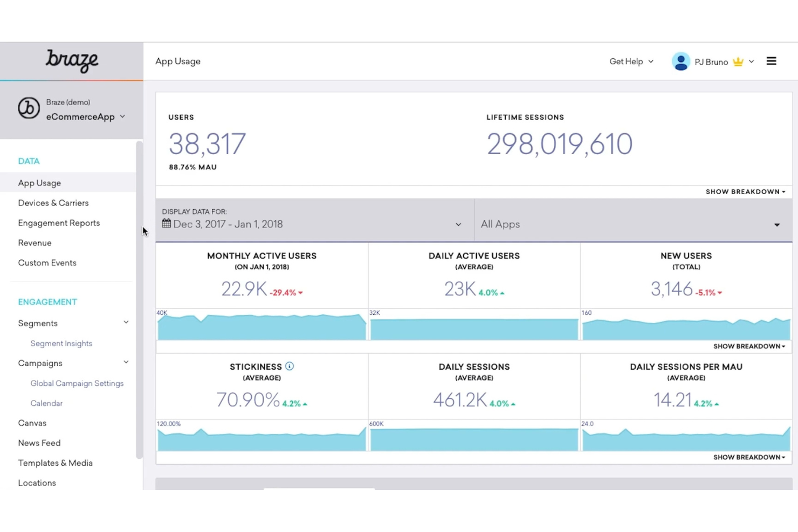Click the DATA section heading
The height and width of the screenshot is (532, 798).
(29, 161)
